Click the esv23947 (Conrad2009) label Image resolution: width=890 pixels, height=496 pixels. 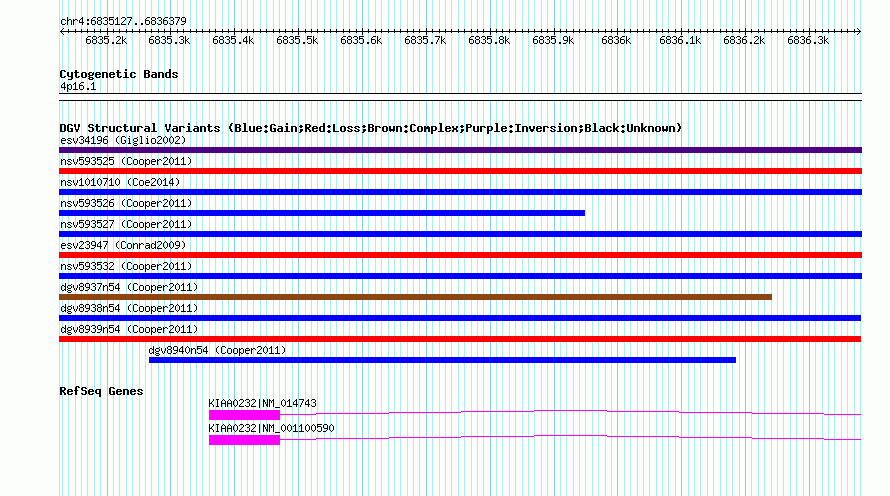click(123, 245)
